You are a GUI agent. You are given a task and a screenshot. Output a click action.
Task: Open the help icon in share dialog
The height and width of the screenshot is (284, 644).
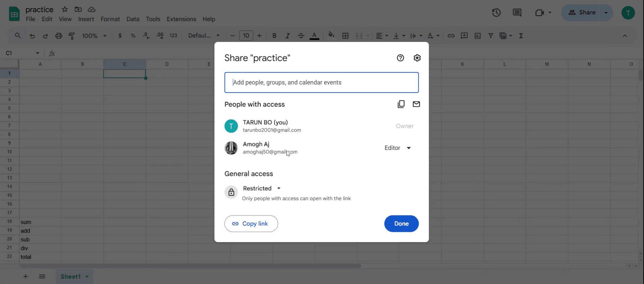[x=400, y=58]
